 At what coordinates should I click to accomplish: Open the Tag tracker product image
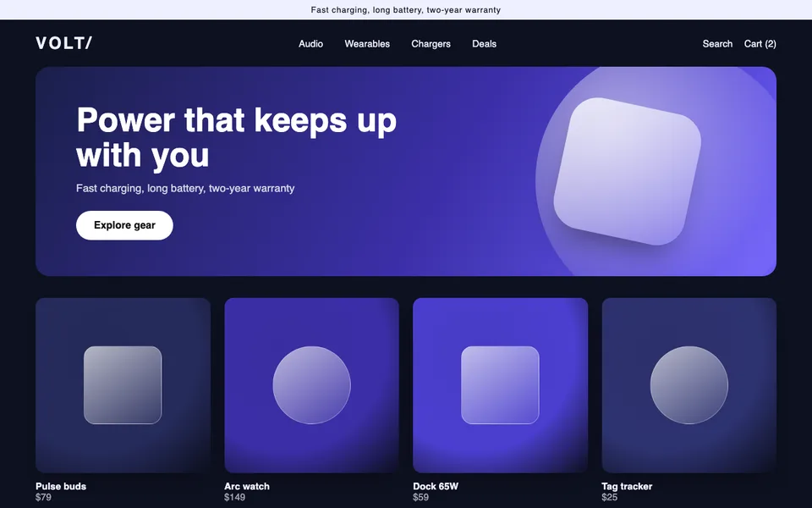tap(689, 385)
